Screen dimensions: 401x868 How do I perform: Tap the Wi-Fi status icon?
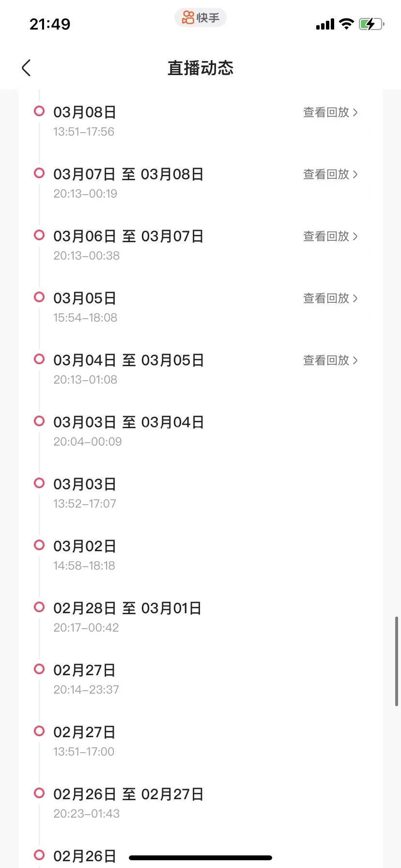346,24
